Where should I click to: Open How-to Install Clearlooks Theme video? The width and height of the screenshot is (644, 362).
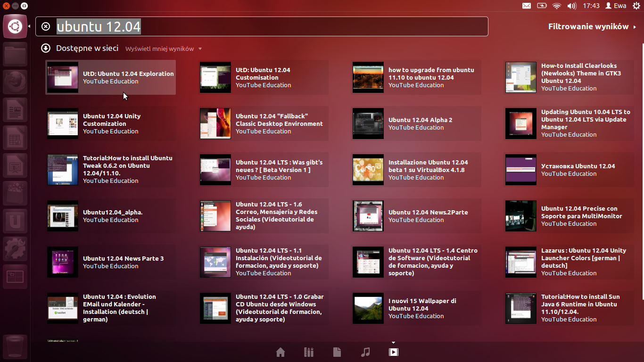pos(569,77)
